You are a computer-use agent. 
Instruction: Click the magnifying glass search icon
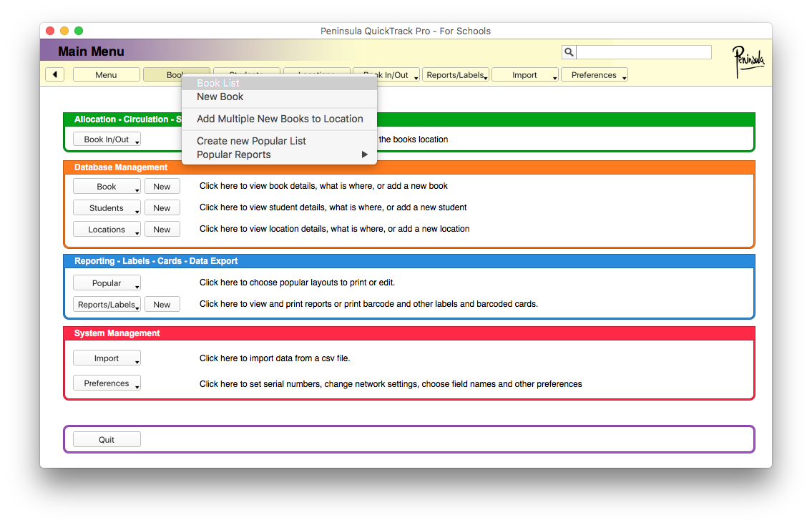569,51
